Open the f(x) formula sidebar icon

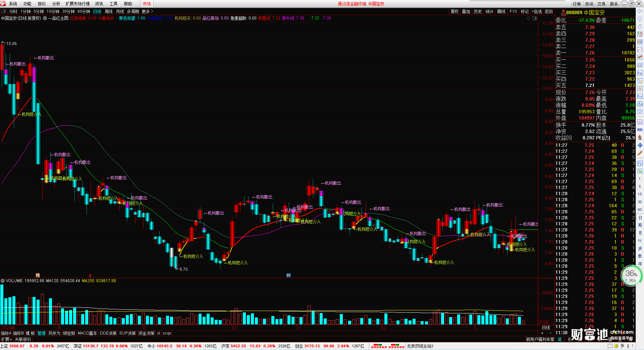640,104
